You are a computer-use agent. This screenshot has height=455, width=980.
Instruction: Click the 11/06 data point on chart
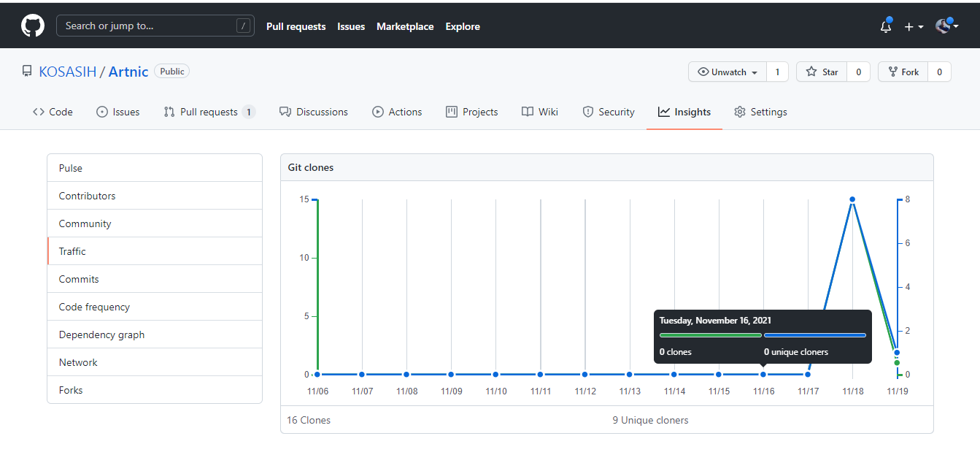317,375
